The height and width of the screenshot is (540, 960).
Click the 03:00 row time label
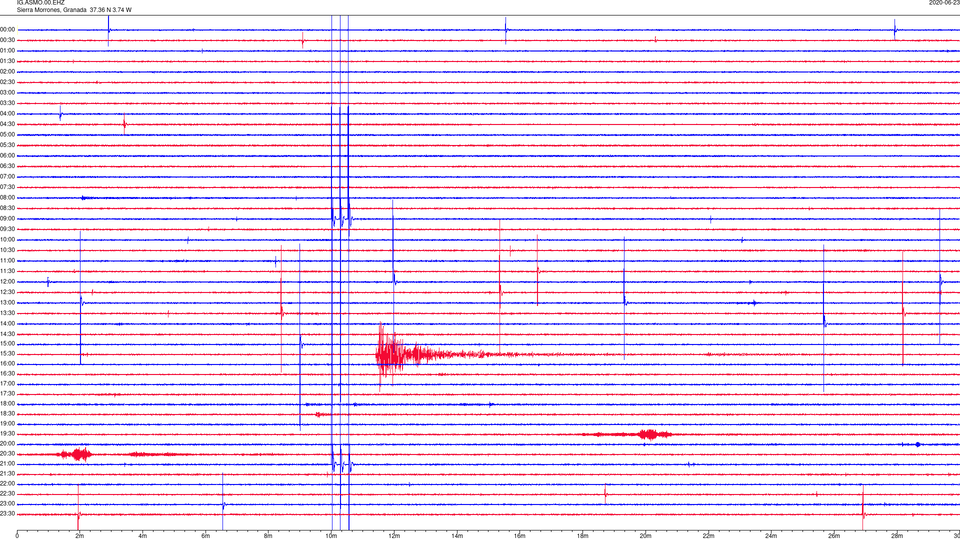(x=7, y=92)
